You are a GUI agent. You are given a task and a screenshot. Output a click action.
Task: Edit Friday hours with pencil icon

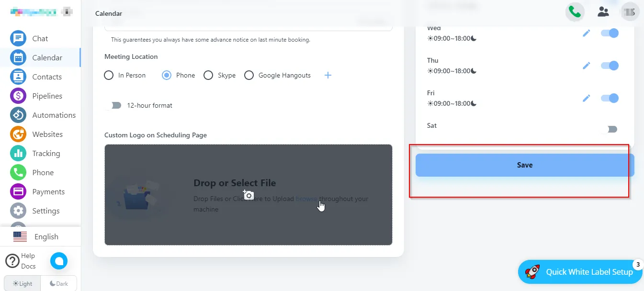587,98
